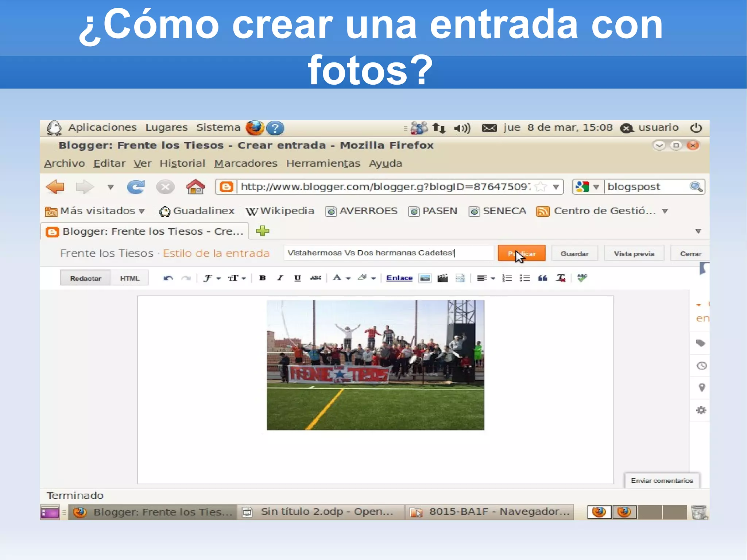Click the Cerrar button
Screen dimensions: 747x560
click(x=690, y=254)
